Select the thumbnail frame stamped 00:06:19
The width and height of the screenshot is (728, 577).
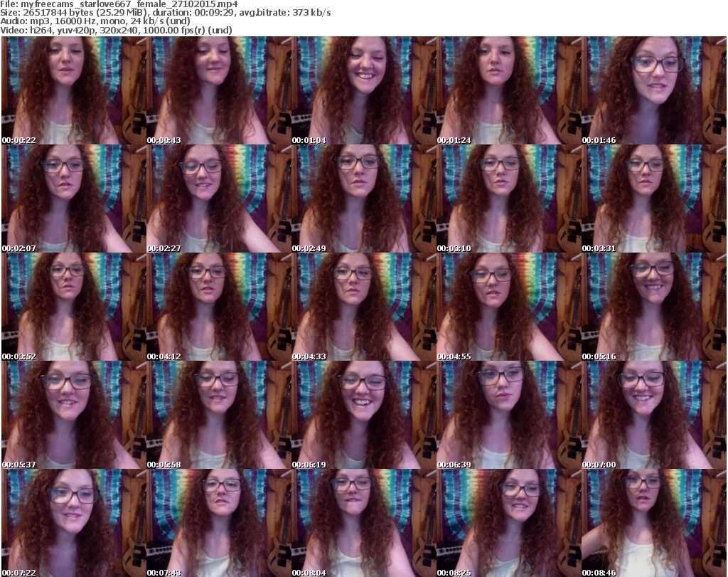click(x=363, y=415)
